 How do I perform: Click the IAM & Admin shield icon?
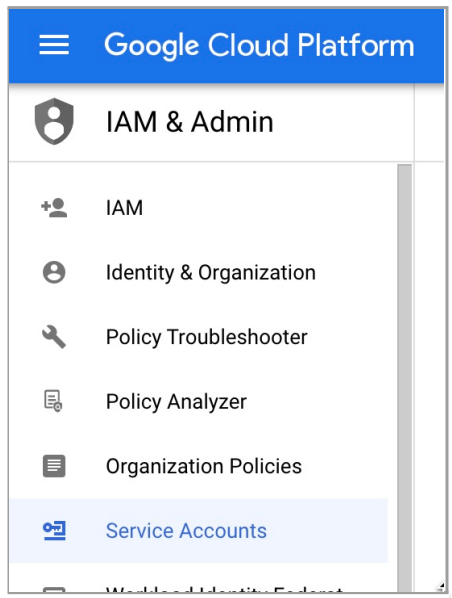tap(54, 121)
